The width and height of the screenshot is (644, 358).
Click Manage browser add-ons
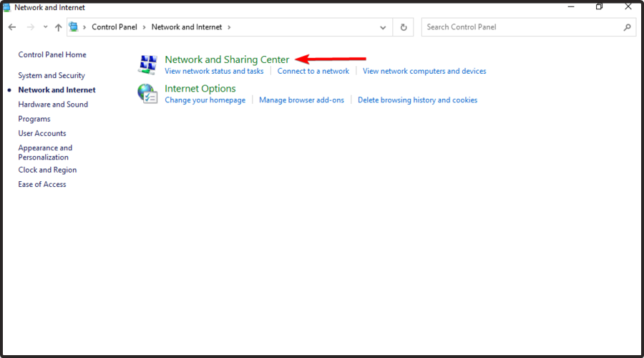click(301, 100)
